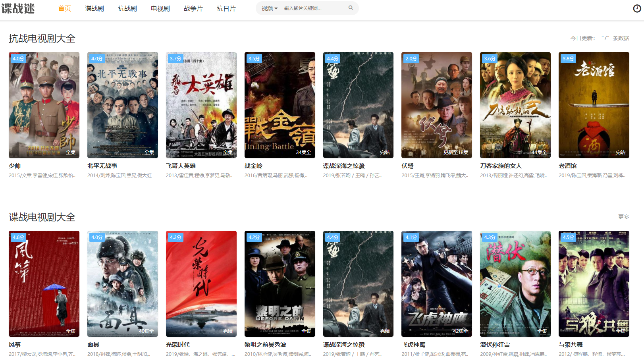644x357 pixels.
Task: Click the 少帅 title link
Action: 15,166
